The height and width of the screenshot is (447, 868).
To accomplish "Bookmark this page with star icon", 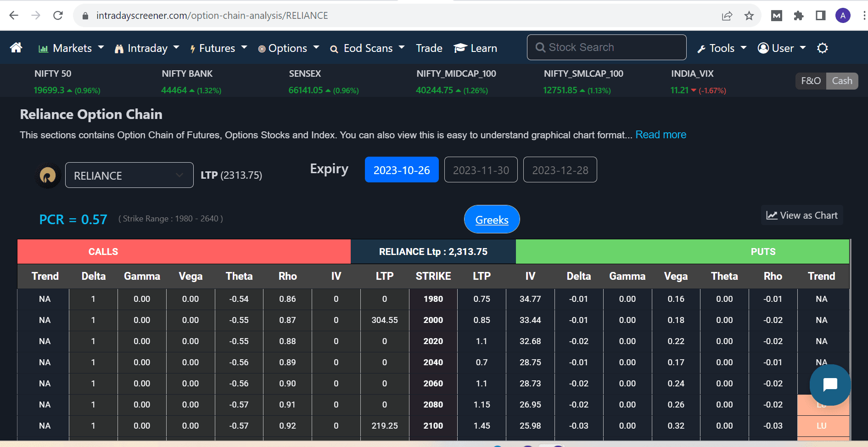I will click(749, 16).
